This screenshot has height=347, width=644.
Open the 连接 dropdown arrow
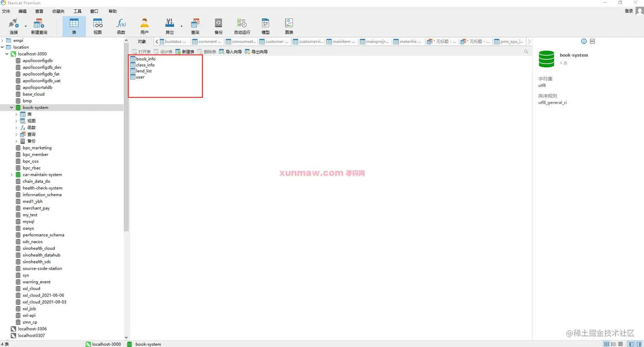[x=26, y=26]
